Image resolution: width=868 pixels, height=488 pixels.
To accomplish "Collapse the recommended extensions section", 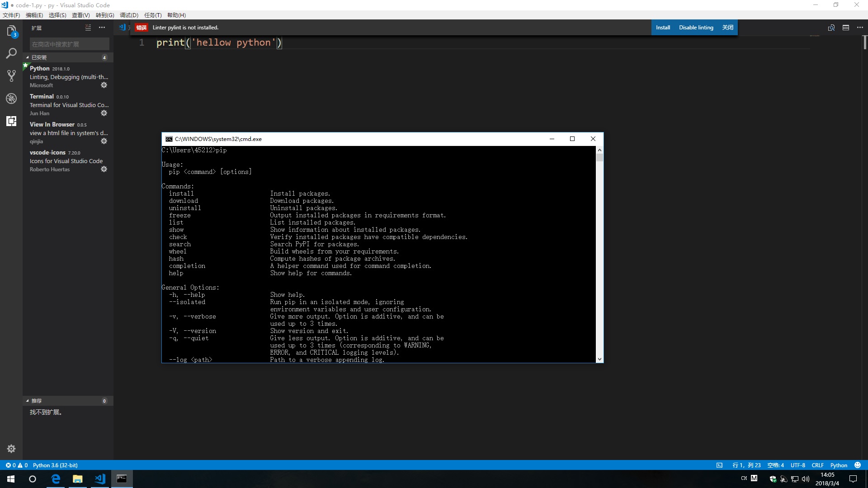I will coord(68,401).
